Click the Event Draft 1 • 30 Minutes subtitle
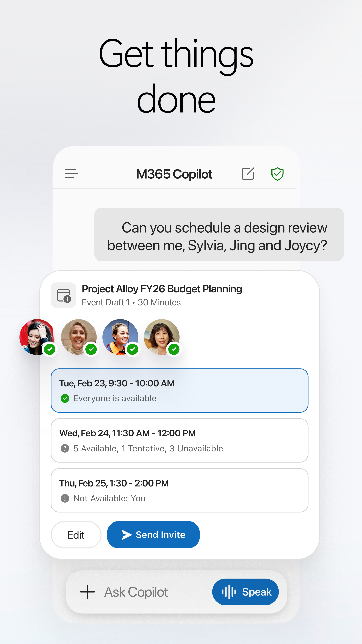This screenshot has width=362, height=644. (131, 302)
